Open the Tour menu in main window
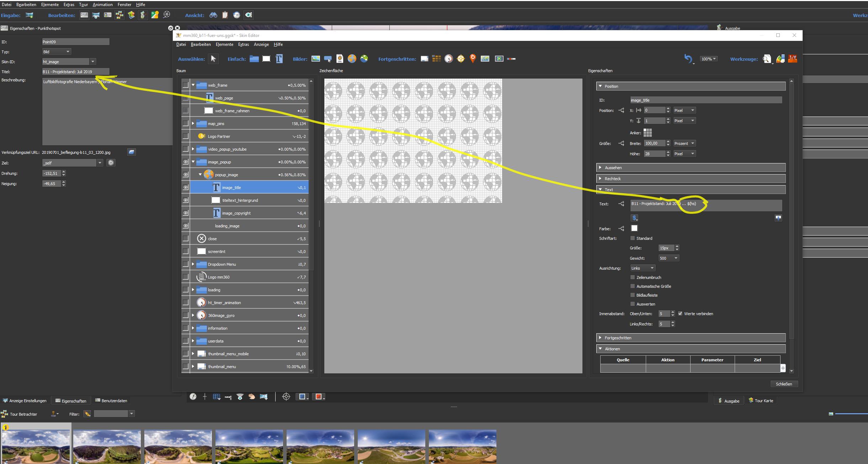 click(83, 5)
